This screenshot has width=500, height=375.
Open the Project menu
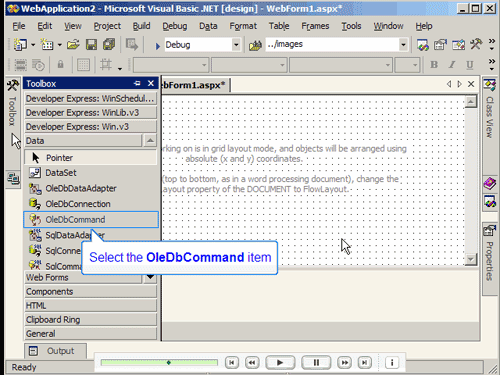coord(107,26)
